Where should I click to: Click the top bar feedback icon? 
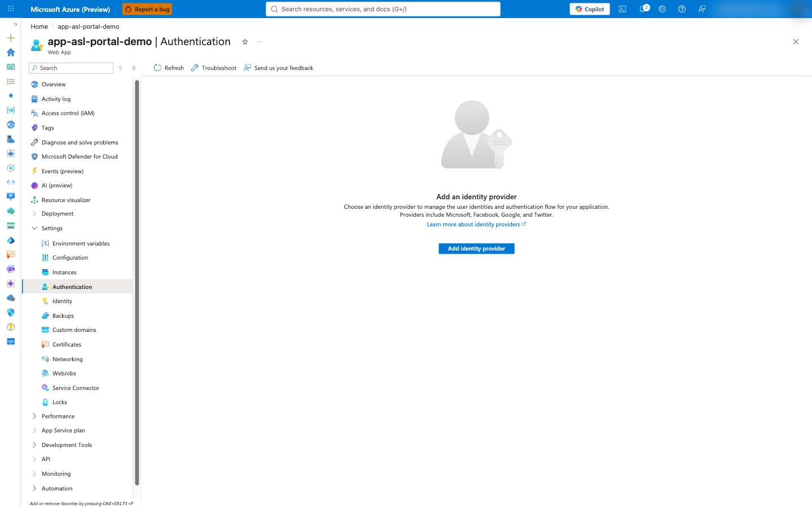[x=702, y=9]
